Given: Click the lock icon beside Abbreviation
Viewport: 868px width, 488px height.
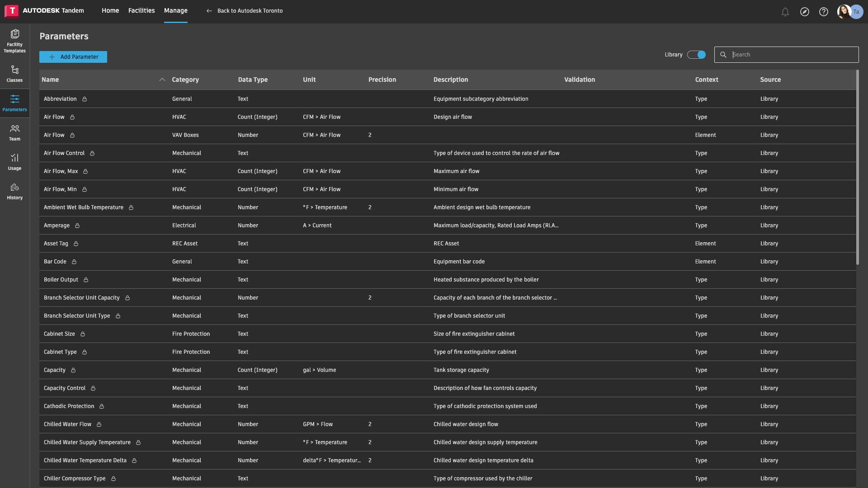Looking at the screenshot, I should tap(85, 99).
